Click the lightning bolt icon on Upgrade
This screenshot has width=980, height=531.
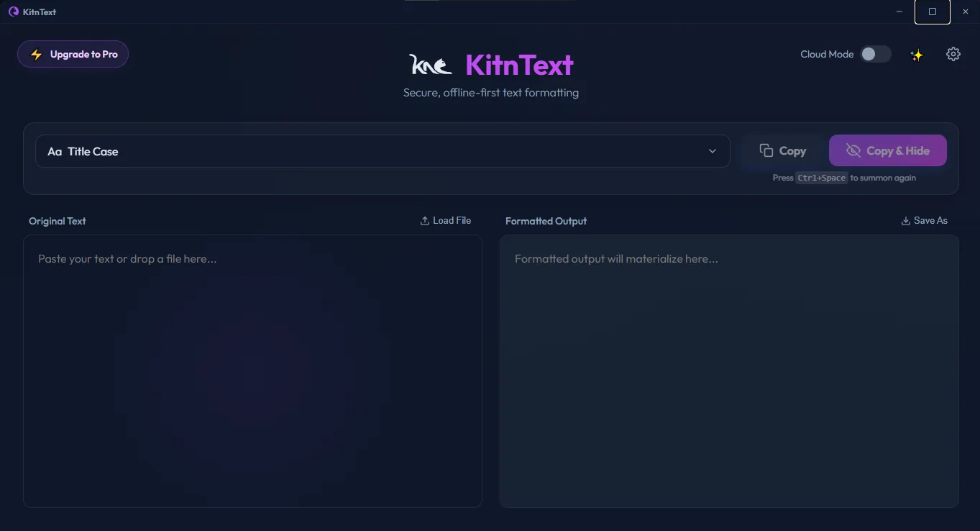36,55
